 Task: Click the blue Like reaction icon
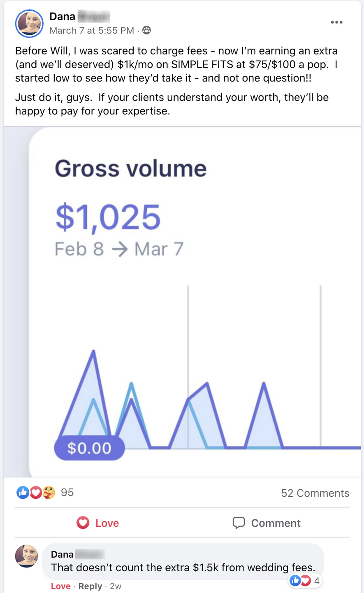(23, 492)
